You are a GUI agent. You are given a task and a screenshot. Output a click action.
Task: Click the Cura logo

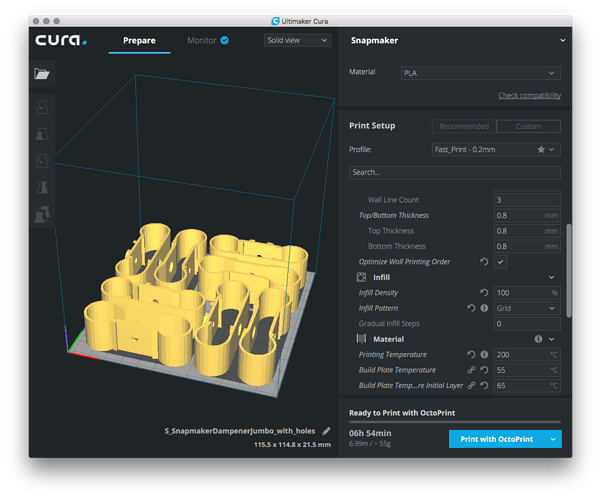tap(61, 40)
